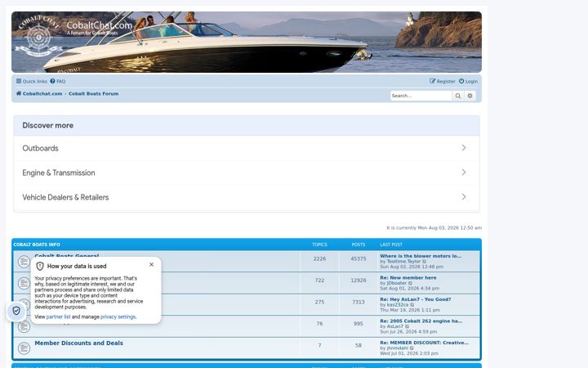Click topics count 2226
Viewport: 588px width, 368px height.
(x=319, y=258)
